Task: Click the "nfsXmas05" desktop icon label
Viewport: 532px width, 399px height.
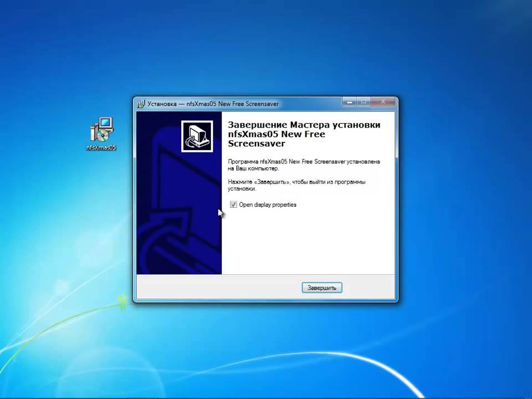Action: 101,147
